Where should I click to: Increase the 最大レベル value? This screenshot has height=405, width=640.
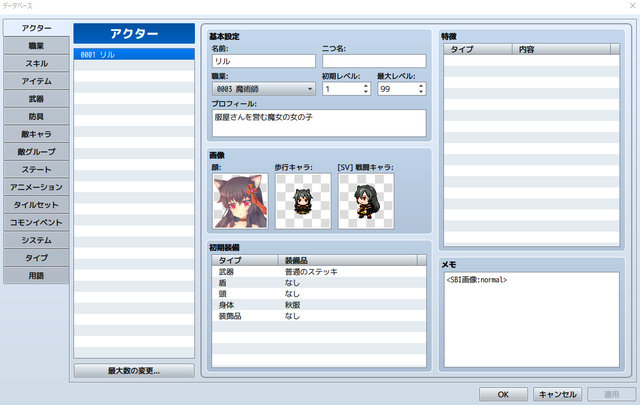pyautogui.click(x=421, y=86)
